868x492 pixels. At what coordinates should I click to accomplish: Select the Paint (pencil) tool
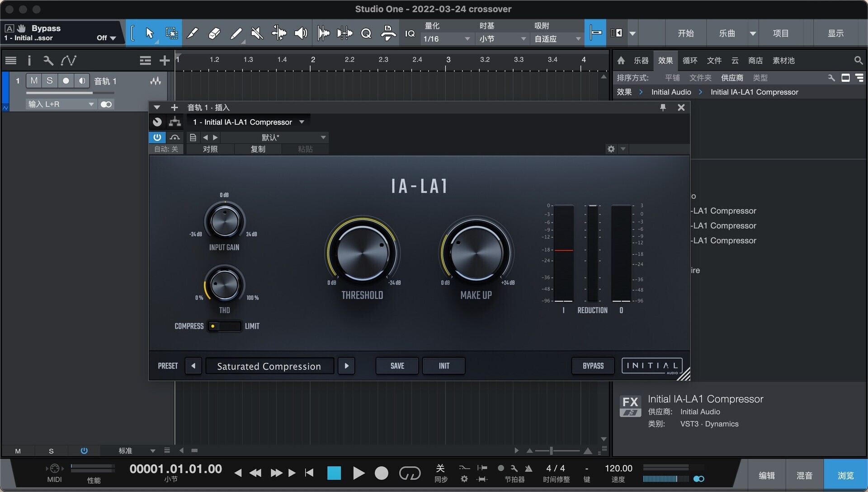tap(193, 33)
